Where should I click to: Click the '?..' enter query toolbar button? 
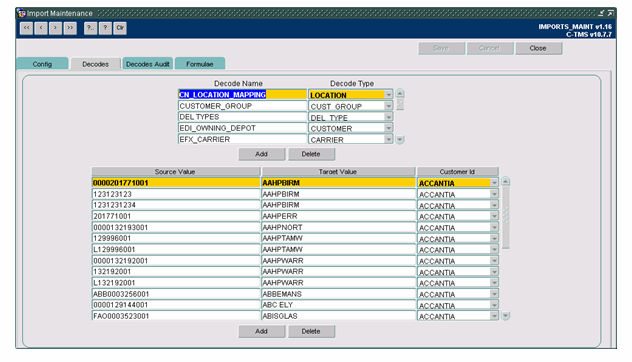91,28
